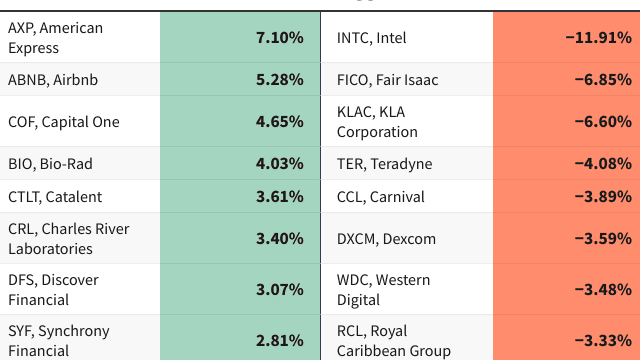The width and height of the screenshot is (640, 360).
Task: Select CTLT, Catalent stock label
Action: click(55, 197)
